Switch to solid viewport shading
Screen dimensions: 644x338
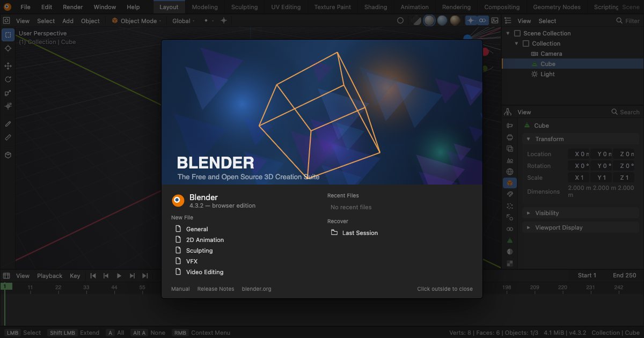[429, 20]
